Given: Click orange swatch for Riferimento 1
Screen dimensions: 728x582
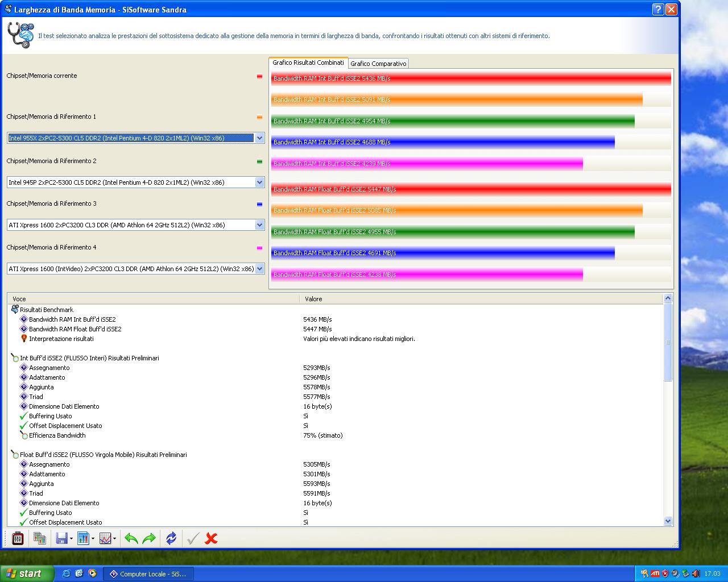Looking at the screenshot, I should point(259,117).
